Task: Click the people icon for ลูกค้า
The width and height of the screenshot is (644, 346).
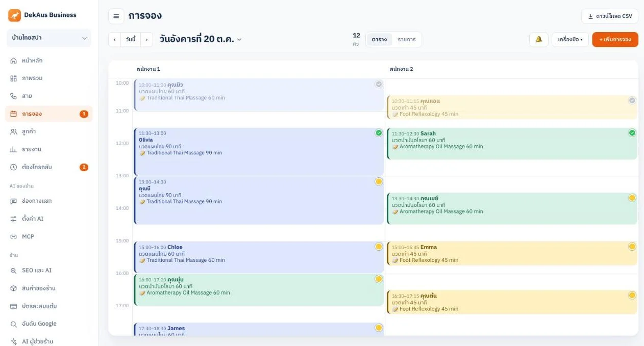Action: (x=14, y=131)
